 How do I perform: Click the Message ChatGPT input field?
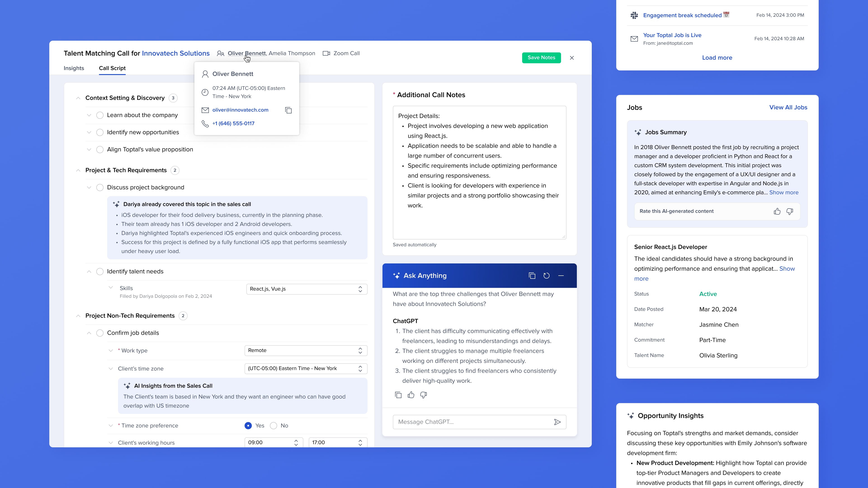click(x=472, y=422)
